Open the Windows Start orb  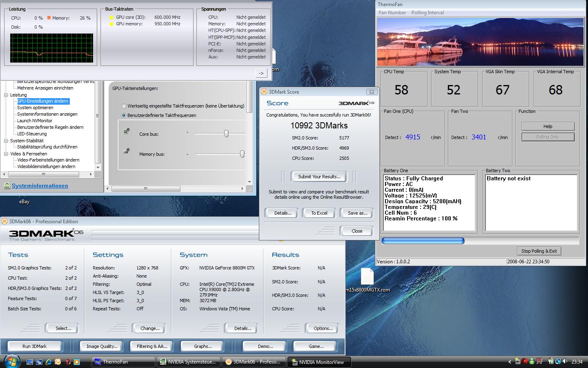click(11, 361)
